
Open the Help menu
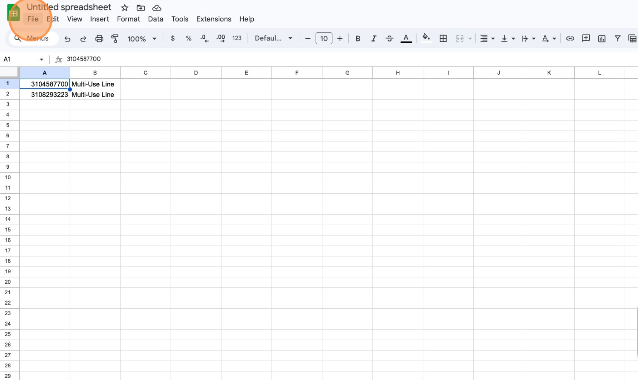click(x=247, y=19)
